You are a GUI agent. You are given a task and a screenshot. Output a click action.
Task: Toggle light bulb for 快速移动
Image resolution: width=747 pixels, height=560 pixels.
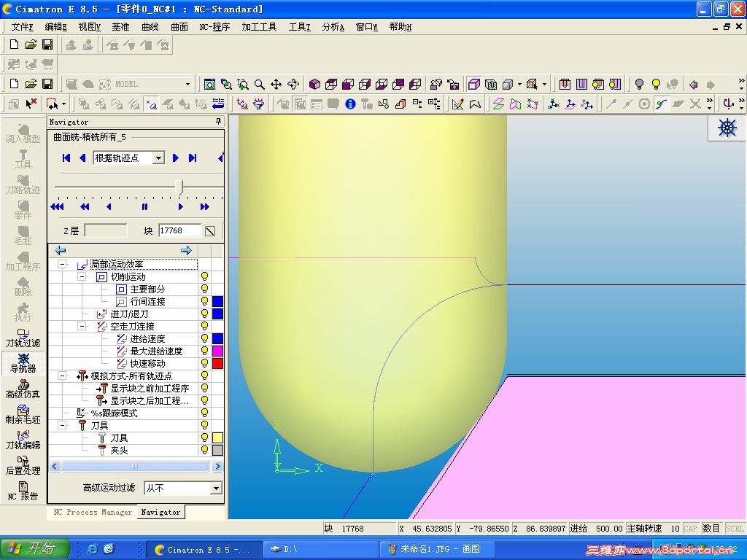click(x=204, y=363)
